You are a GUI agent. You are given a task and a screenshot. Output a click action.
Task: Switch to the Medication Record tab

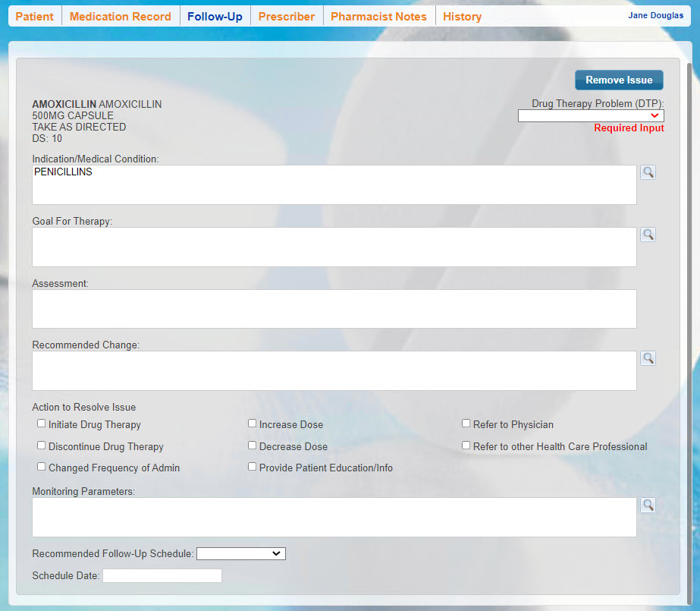pyautogui.click(x=120, y=17)
